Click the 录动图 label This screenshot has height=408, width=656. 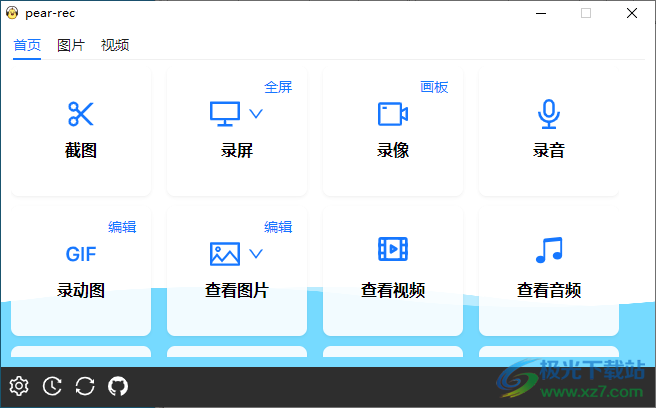point(81,290)
